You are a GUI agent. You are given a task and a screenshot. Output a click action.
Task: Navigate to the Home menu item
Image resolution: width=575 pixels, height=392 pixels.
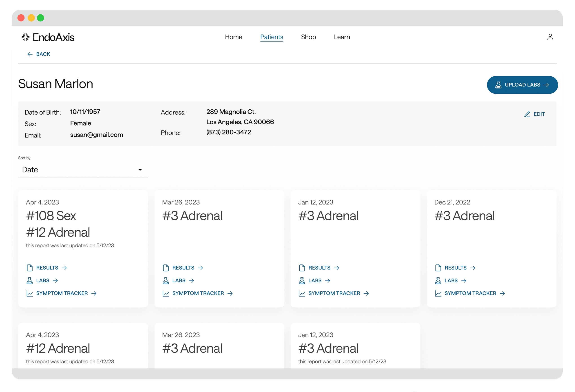pos(233,37)
